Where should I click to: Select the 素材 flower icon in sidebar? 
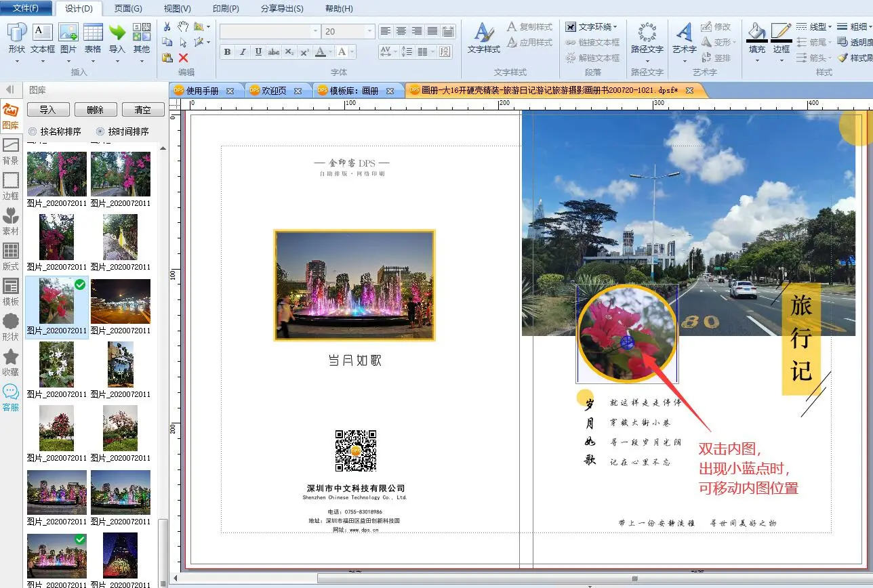click(x=11, y=222)
